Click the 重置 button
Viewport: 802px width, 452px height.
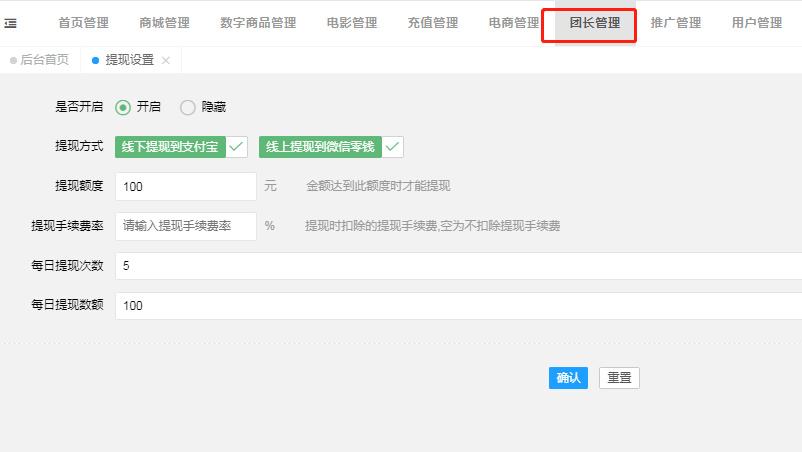pyautogui.click(x=619, y=378)
